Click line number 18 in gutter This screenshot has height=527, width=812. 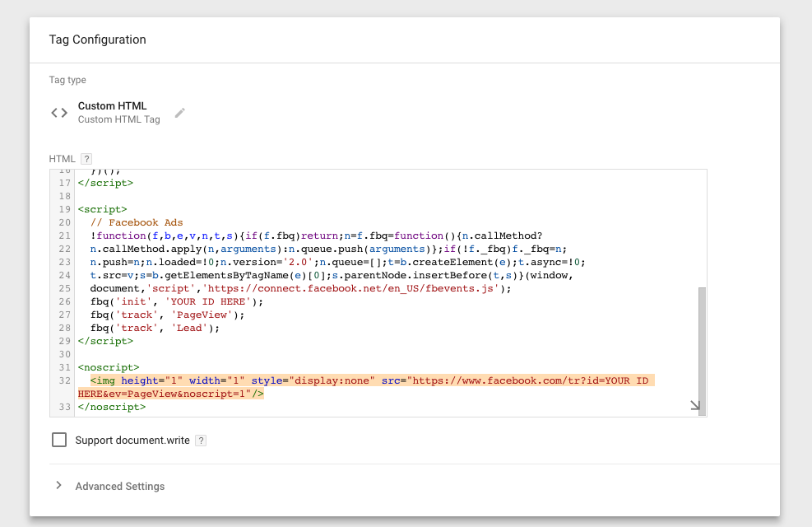(x=64, y=197)
